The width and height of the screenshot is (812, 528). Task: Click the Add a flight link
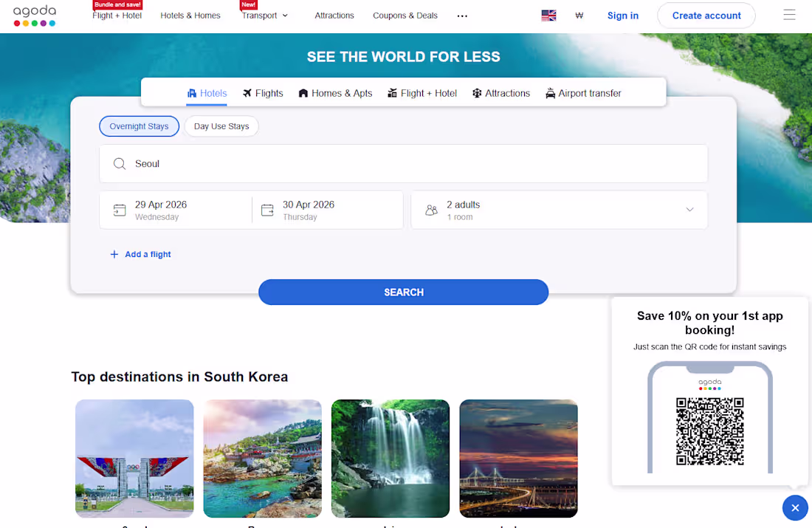pos(148,255)
